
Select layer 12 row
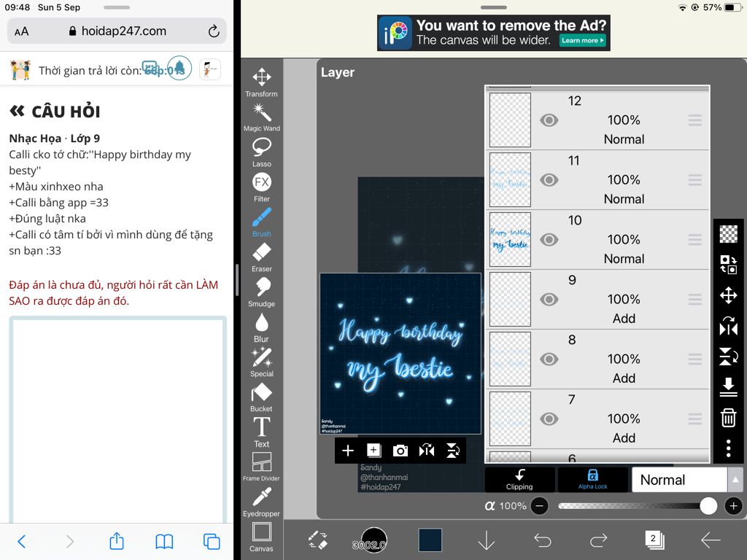(x=597, y=120)
